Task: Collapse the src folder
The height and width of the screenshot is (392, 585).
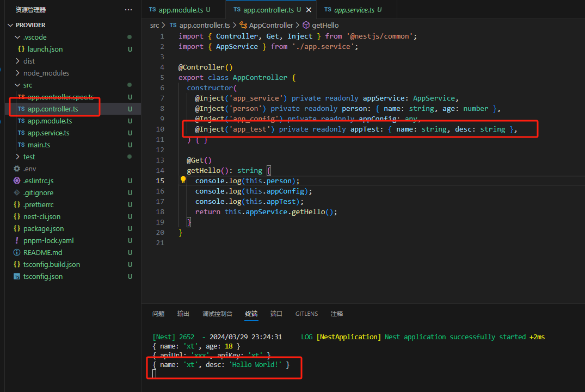Action: click(17, 85)
